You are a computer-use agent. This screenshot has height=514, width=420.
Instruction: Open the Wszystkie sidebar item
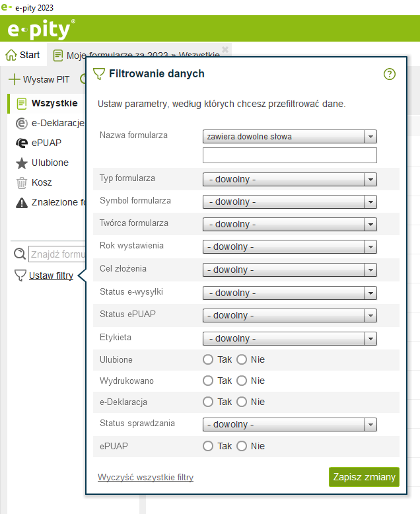click(54, 103)
